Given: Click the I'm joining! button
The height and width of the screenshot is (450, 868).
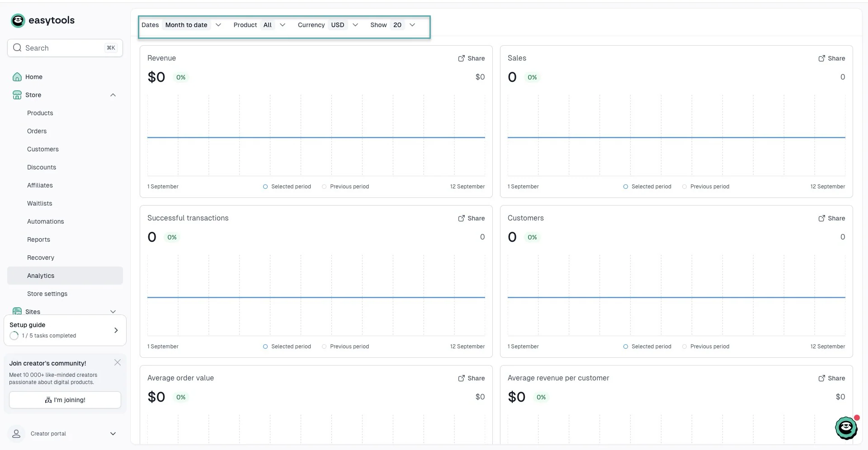Looking at the screenshot, I should (x=65, y=400).
